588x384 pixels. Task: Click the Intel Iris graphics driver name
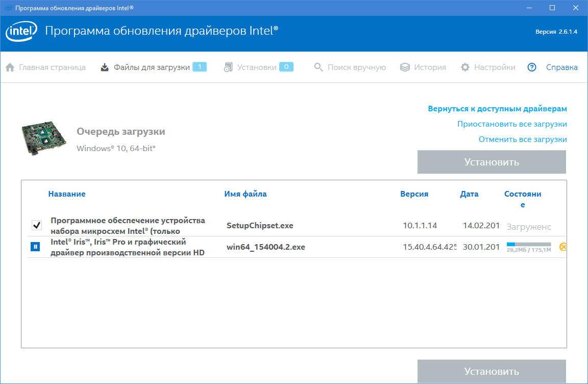click(x=128, y=247)
